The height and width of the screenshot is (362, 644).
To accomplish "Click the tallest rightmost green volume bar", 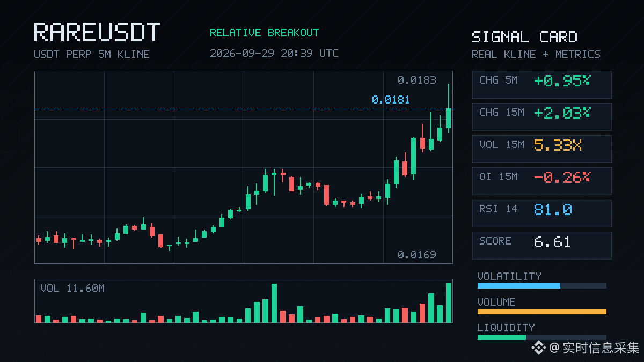I will [x=449, y=302].
